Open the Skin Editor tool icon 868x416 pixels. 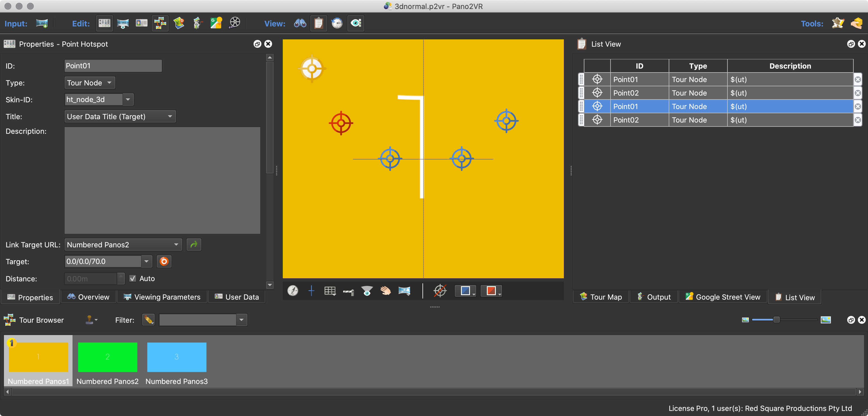tap(838, 23)
